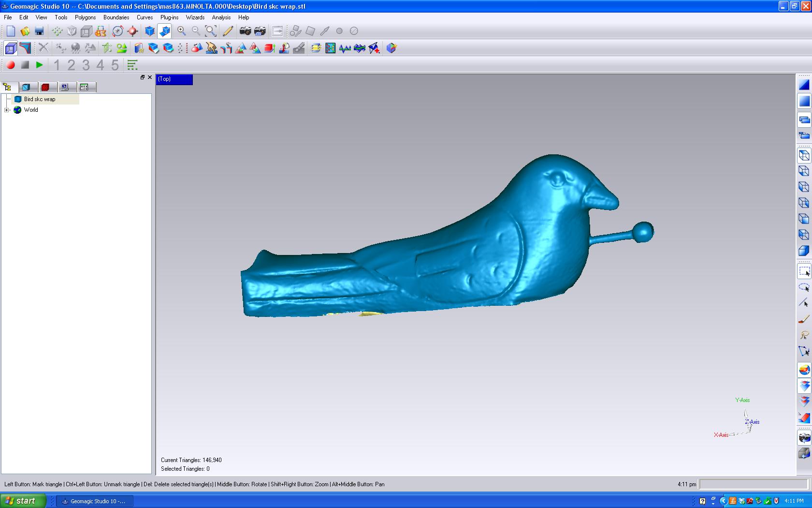Viewport: 812px width, 508px height.
Task: Open the Edit menu
Action: point(24,17)
